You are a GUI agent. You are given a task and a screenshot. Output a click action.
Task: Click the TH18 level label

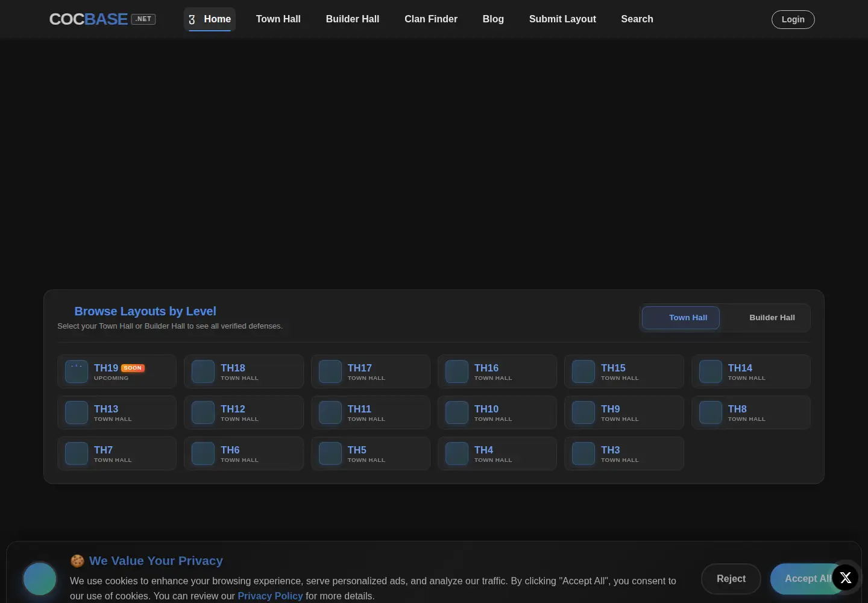(x=233, y=368)
